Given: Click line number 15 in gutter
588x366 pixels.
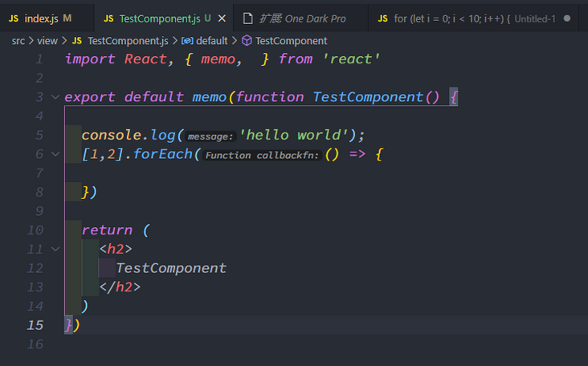Looking at the screenshot, I should coord(35,325).
